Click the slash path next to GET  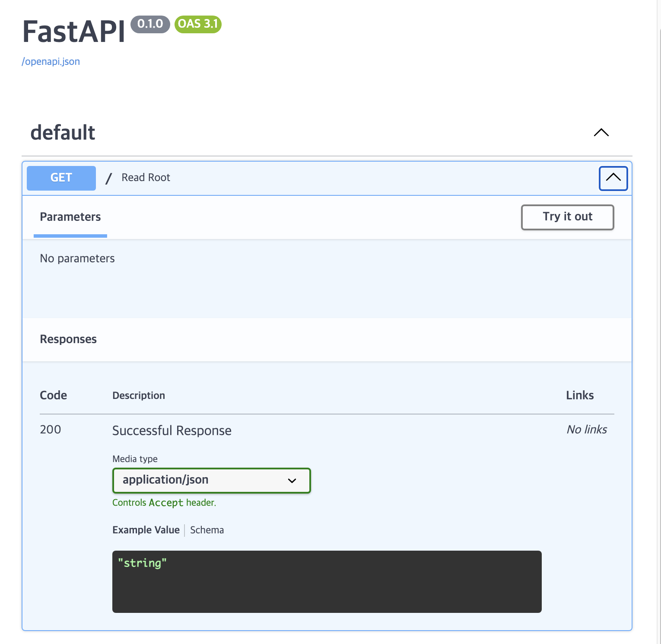tap(109, 178)
